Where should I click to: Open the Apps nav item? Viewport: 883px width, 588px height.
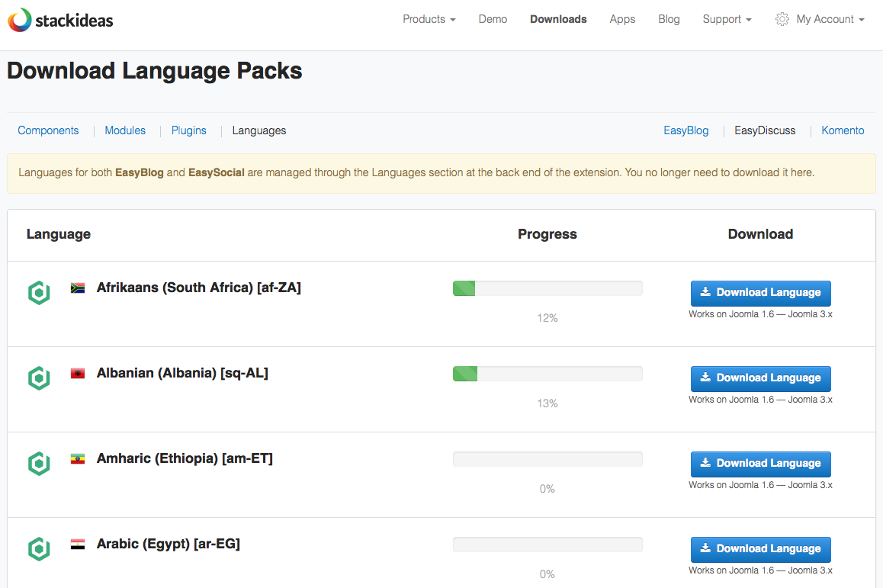coord(622,19)
